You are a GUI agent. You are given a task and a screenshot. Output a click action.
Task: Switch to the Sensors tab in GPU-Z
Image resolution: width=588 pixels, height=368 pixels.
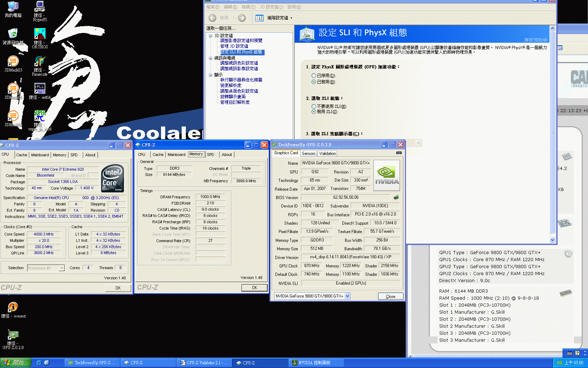coord(309,154)
